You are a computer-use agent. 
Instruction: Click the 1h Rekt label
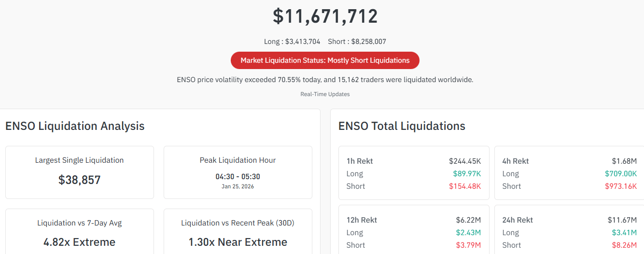[x=360, y=161]
